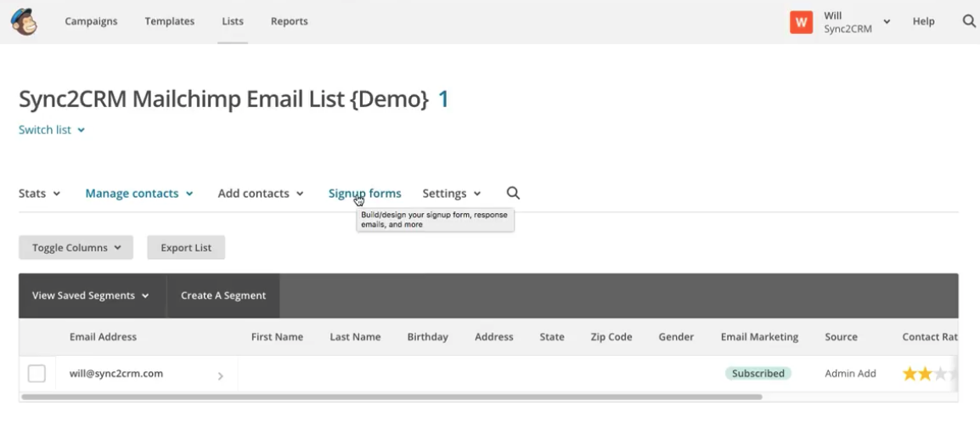Viewport: 980px width, 428px height.
Task: Click the Create A Segment button
Action: pyautogui.click(x=223, y=296)
